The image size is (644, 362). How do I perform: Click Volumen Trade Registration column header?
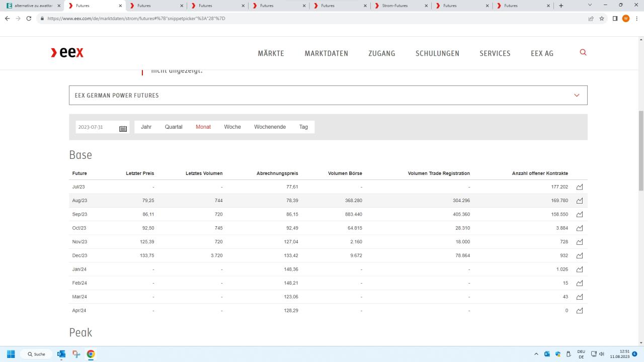[439, 173]
